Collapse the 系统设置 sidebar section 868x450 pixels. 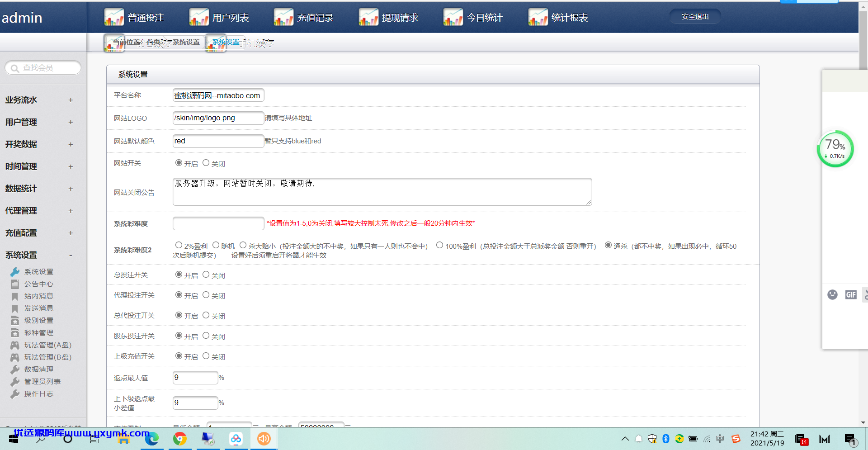tap(71, 255)
